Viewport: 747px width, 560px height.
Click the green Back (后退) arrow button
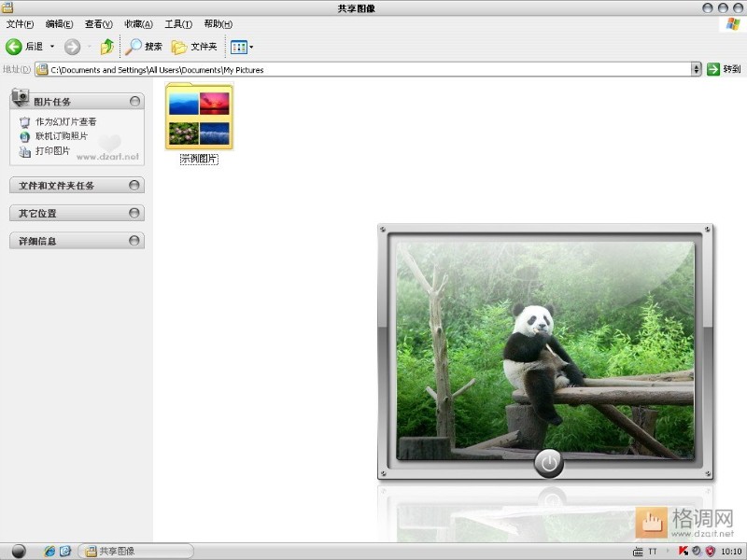click(14, 47)
